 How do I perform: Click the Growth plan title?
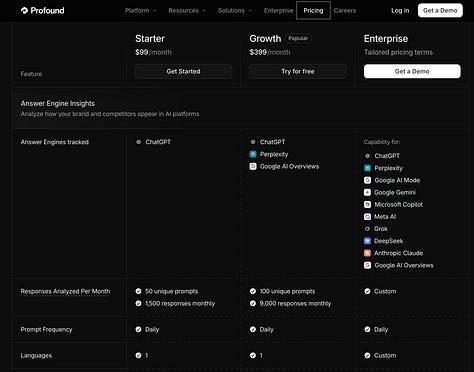tap(265, 39)
